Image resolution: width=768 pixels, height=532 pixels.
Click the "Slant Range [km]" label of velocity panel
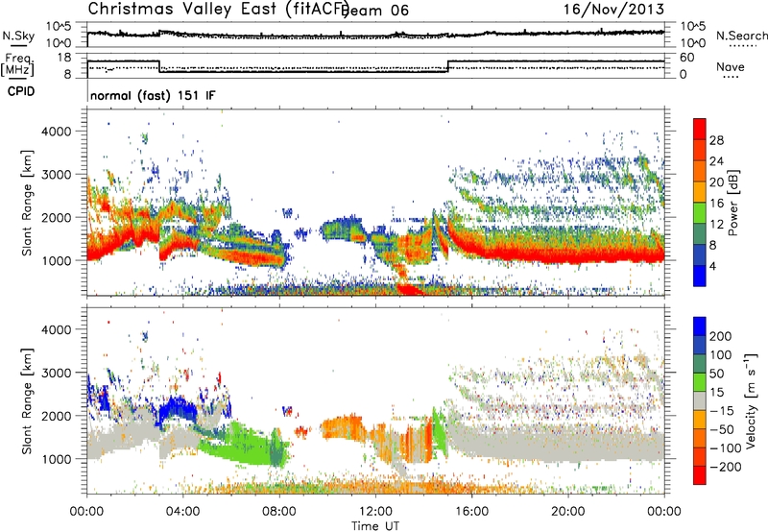[x=27, y=401]
